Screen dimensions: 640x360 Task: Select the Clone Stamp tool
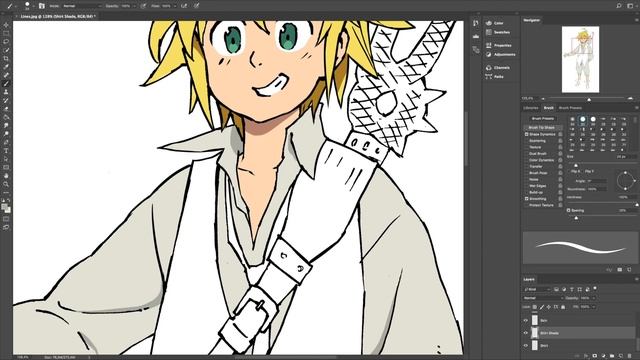6,92
